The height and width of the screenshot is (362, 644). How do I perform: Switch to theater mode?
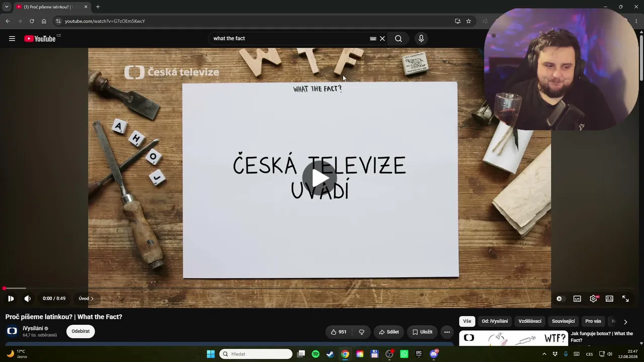[x=609, y=299]
